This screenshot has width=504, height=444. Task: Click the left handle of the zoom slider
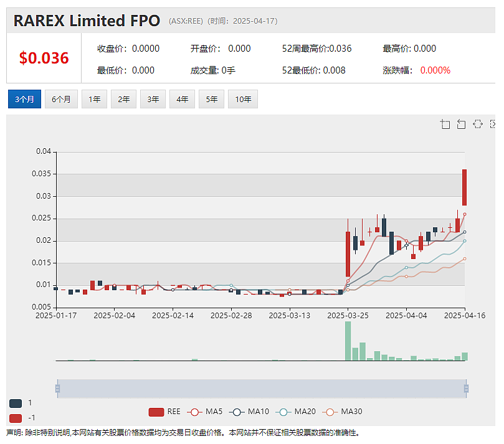[x=57, y=389]
